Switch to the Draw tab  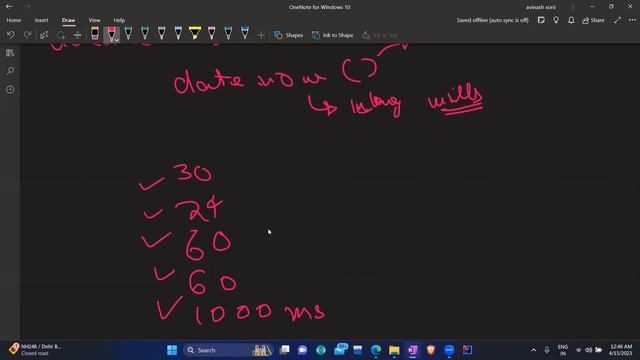[x=69, y=20]
